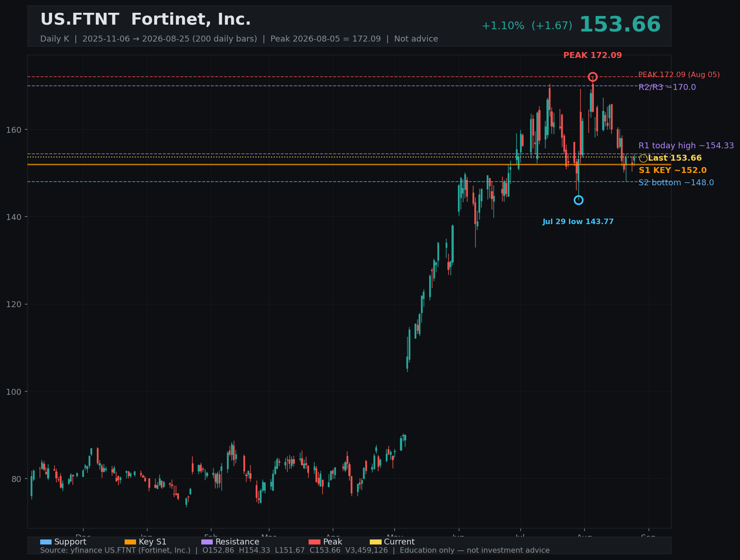This screenshot has width=740, height=560.
Task: Click the '+1.10% (+1.67)' change text
Action: tap(527, 26)
